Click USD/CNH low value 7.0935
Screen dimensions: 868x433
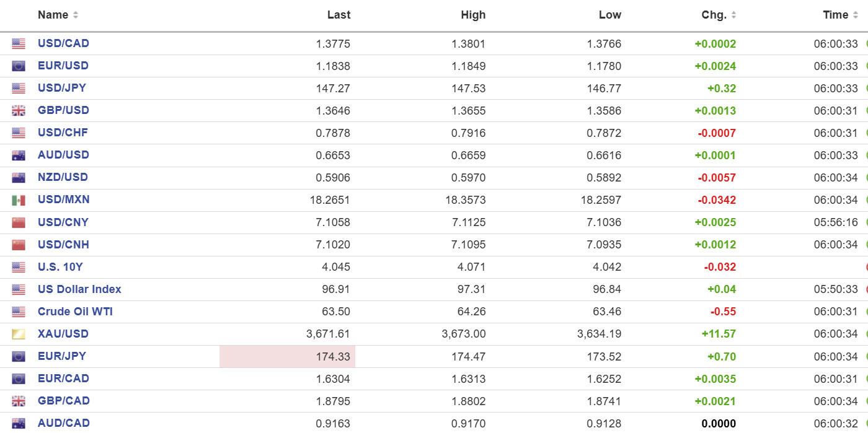604,245
